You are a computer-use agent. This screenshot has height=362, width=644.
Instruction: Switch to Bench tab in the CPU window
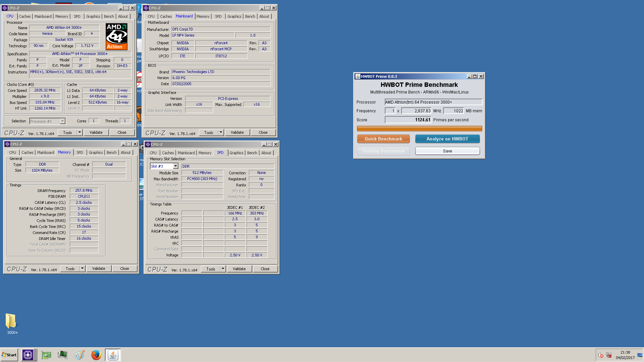pos(109,16)
